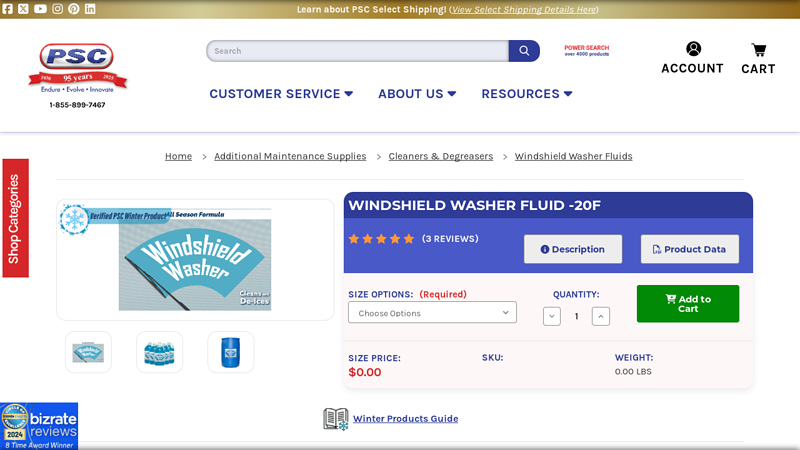The width and height of the screenshot is (800, 450).
Task: Click the Windshield Washer Fluid -20F title
Action: point(474,205)
